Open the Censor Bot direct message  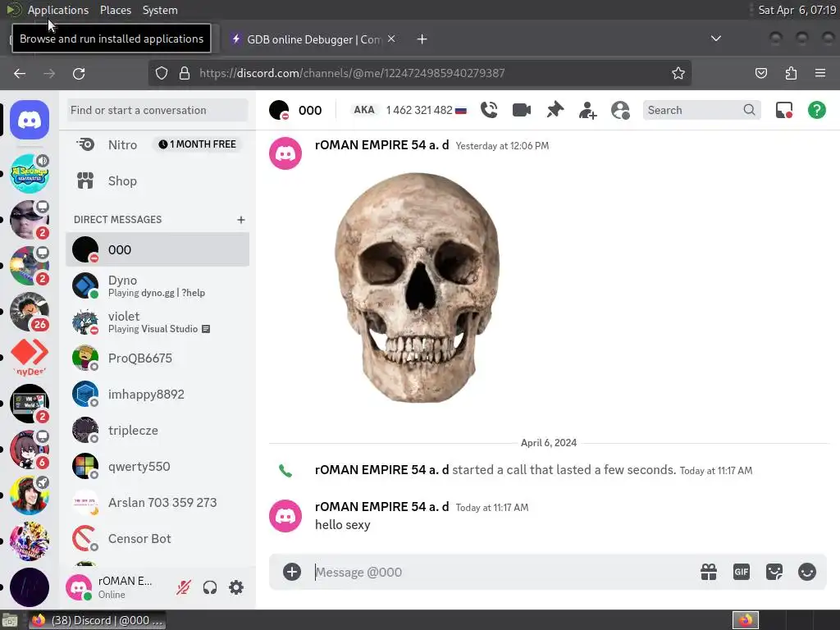tap(157, 538)
